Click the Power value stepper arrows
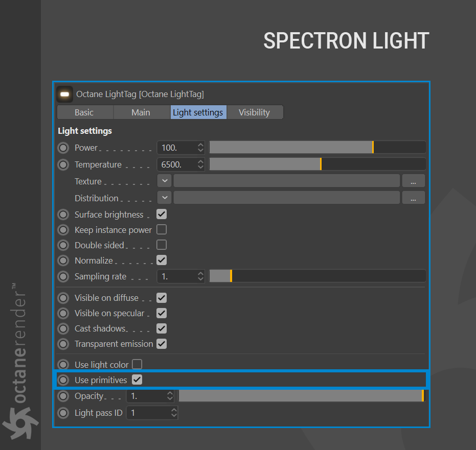The width and height of the screenshot is (476, 450). (200, 148)
